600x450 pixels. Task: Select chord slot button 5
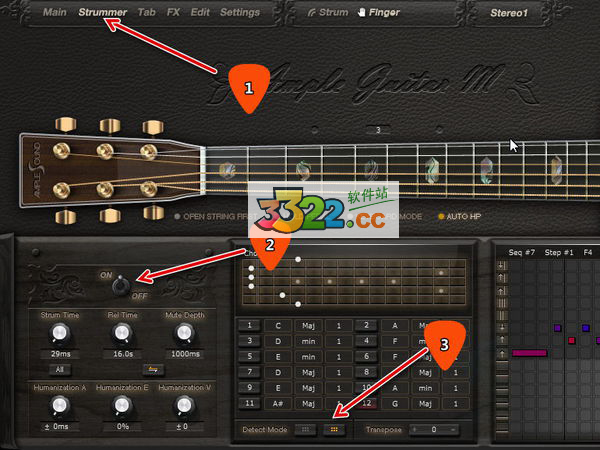coord(249,357)
